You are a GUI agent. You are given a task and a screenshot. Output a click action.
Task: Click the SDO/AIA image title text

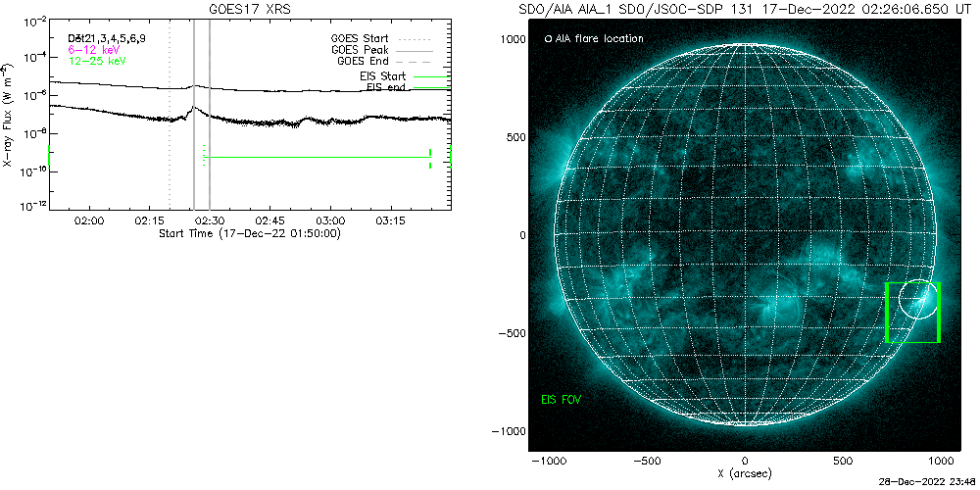(x=745, y=10)
